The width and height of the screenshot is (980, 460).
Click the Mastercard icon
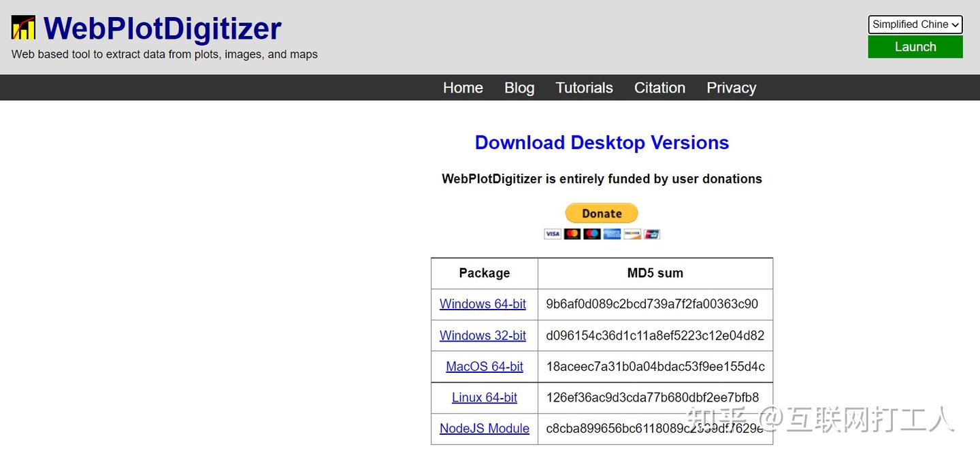(572, 233)
